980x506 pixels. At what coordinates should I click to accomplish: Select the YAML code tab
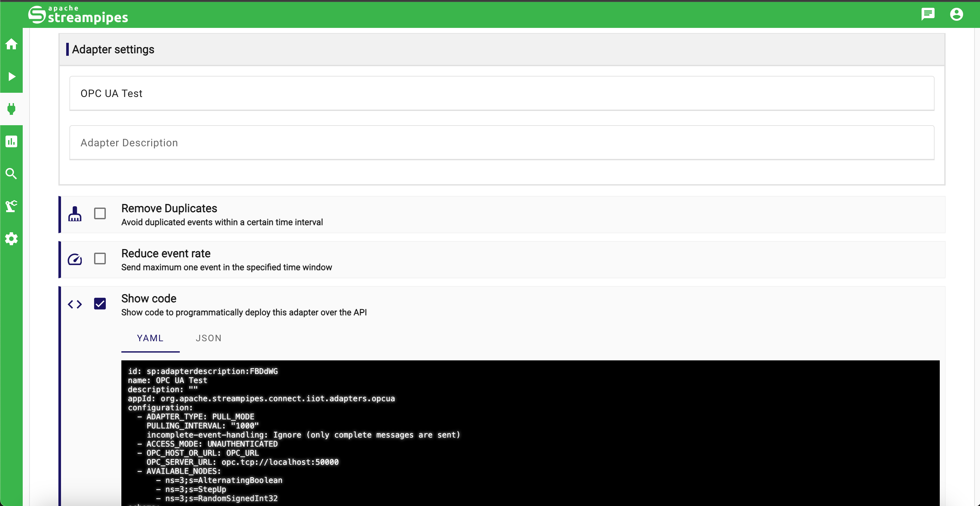150,338
